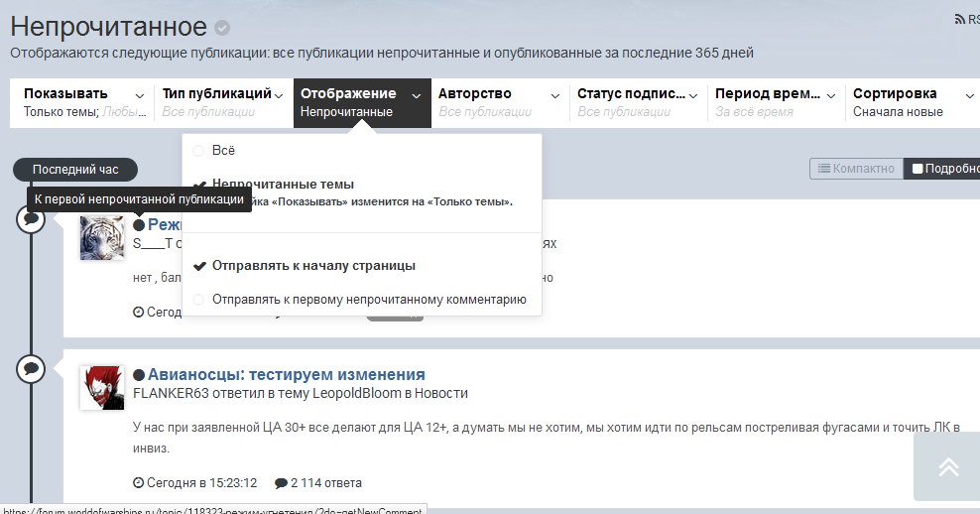Click the white tiger avatar

tap(101, 238)
